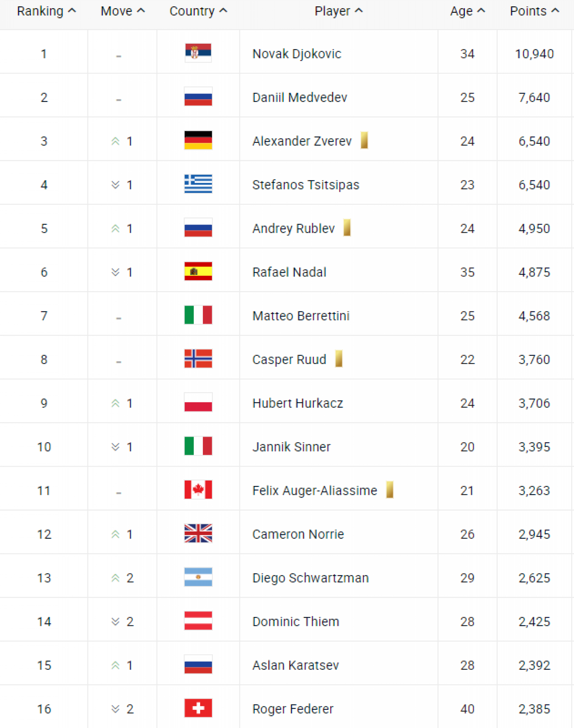Select the German flag for Alexander Zverev
Screen dimensions: 574x728
[198, 141]
